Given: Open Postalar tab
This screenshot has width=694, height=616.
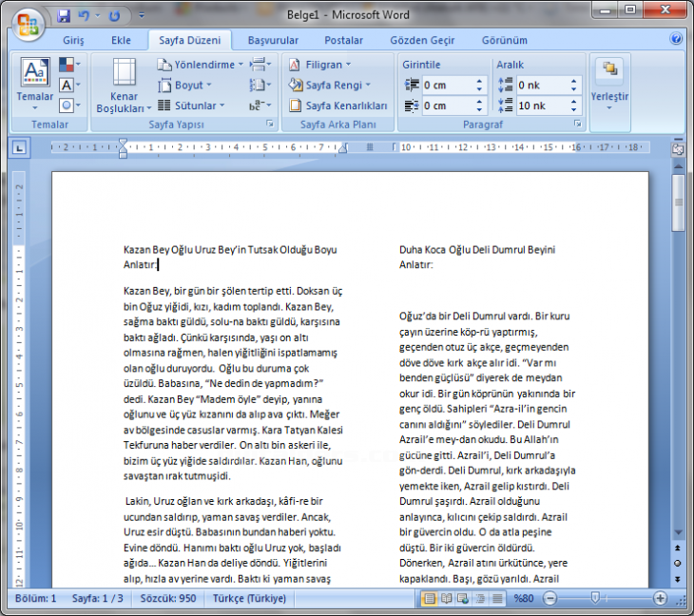Looking at the screenshot, I should (x=343, y=40).
